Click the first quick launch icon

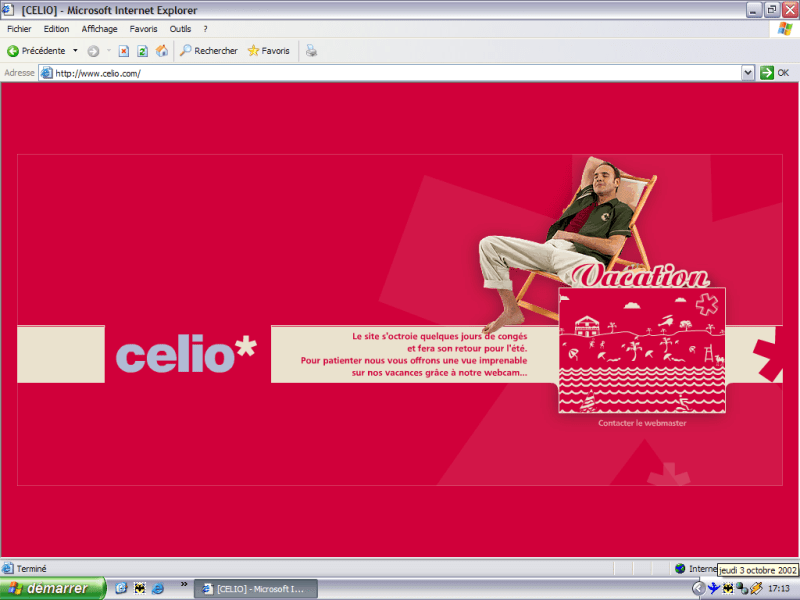pos(121,588)
